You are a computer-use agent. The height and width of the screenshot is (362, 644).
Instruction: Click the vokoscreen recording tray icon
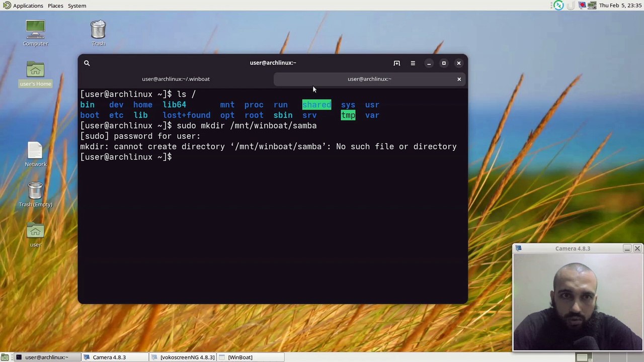click(x=582, y=6)
